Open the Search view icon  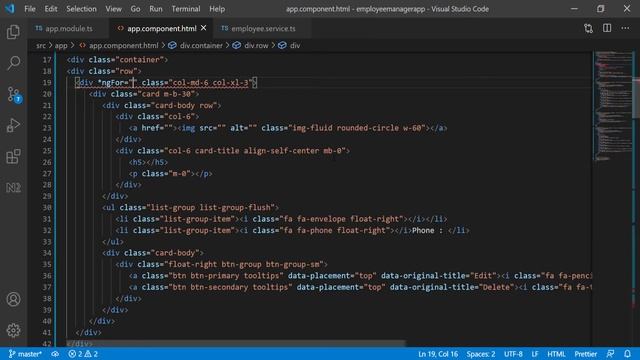(13, 63)
